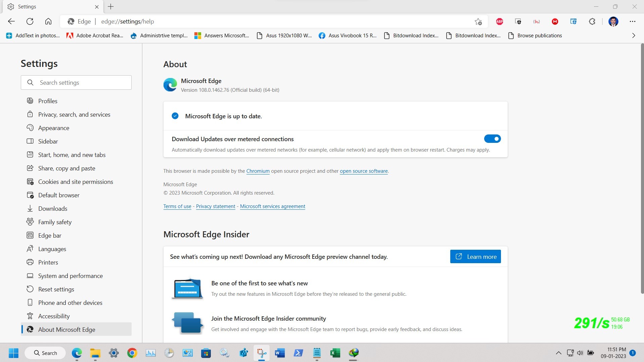
Task: Open Printers settings
Action: pyautogui.click(x=76, y=262)
